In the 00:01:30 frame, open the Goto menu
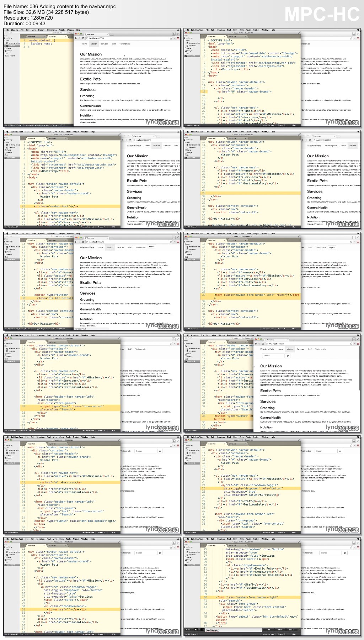 click(x=242, y=30)
